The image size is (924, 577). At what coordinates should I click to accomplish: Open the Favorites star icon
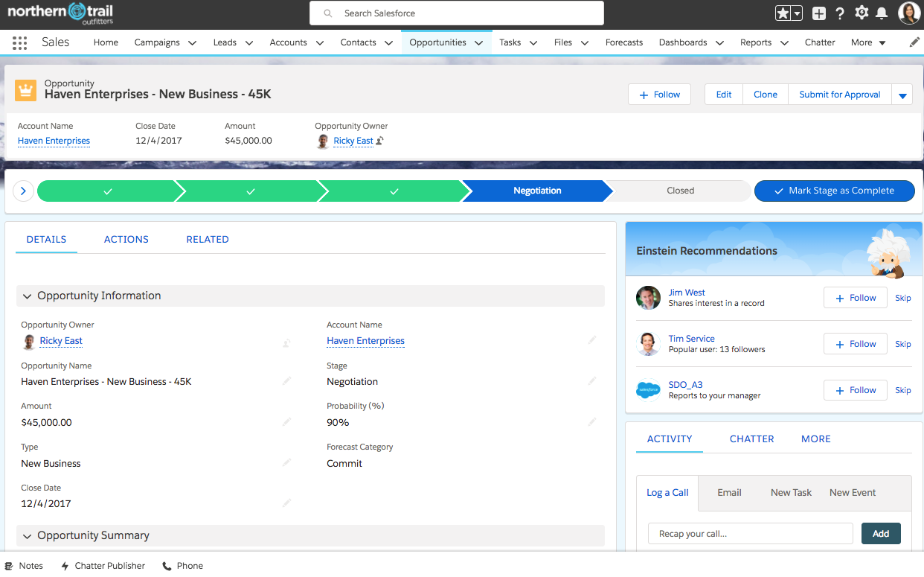point(783,13)
